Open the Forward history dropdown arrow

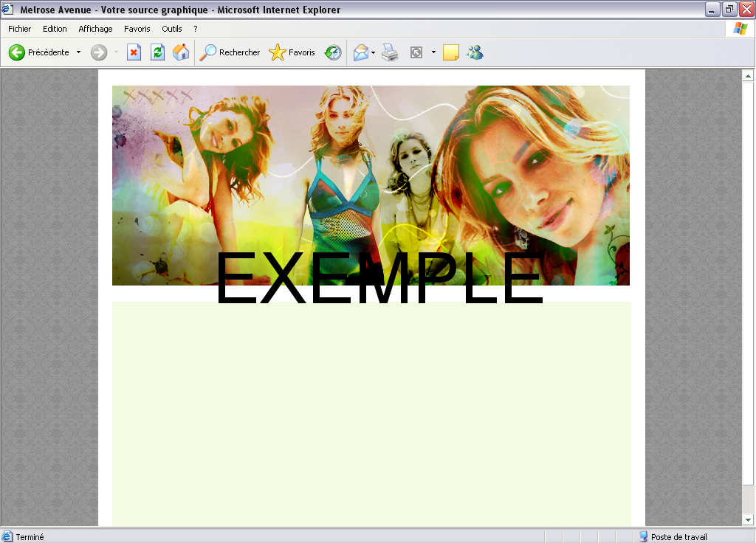[x=116, y=52]
